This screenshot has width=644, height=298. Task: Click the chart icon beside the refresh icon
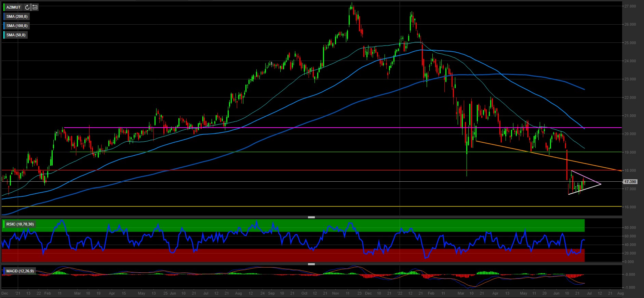(35, 7)
